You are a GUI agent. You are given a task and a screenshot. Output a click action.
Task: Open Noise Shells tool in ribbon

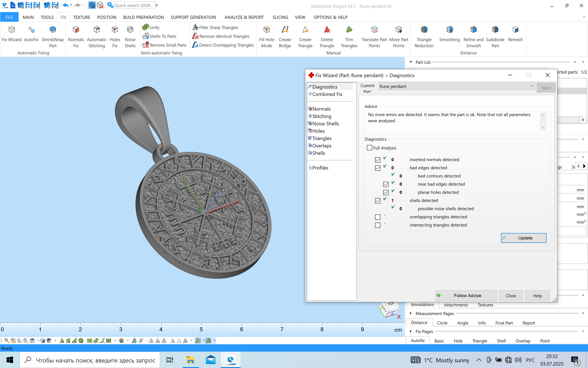tap(130, 37)
